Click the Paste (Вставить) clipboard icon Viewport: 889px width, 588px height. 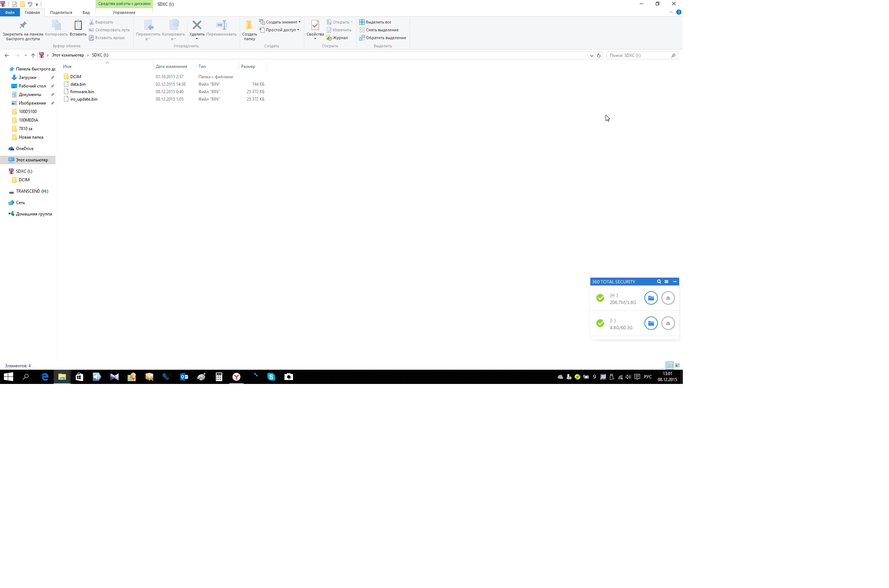click(78, 26)
